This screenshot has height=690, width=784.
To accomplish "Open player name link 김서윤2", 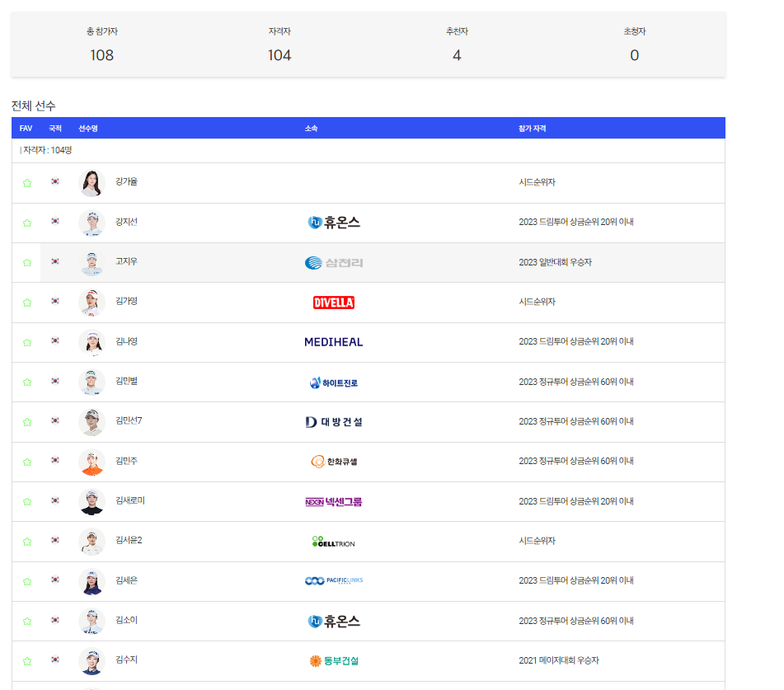I will coord(129,540).
